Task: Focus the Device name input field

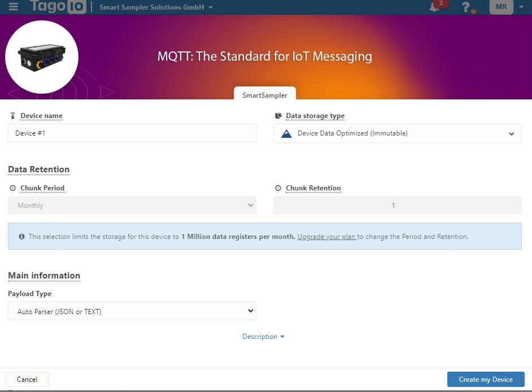Action: click(x=132, y=133)
